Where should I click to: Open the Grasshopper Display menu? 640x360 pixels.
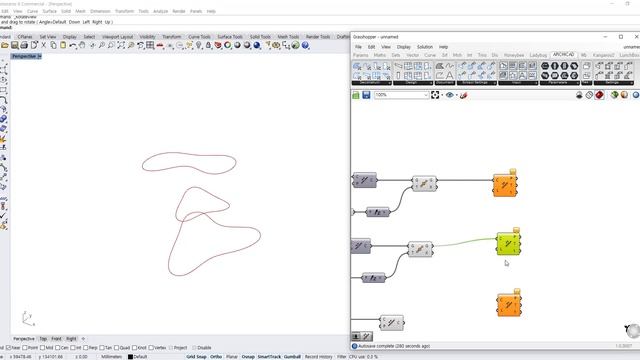point(404,47)
